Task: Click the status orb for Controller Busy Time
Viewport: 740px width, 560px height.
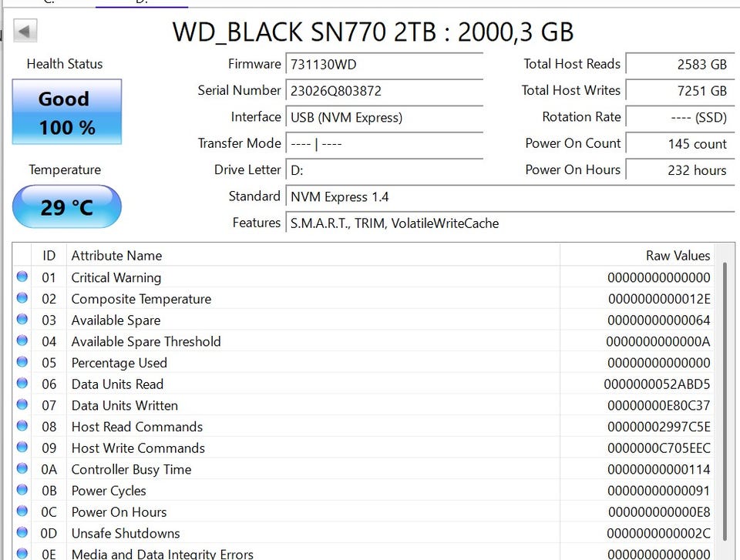Action: pyautogui.click(x=22, y=468)
